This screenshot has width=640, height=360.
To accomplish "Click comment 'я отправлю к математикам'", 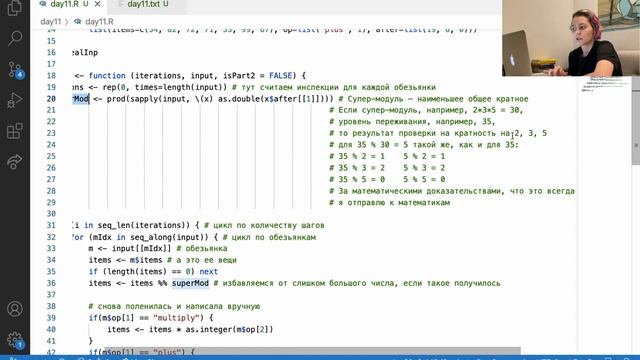I will pos(394,202).
